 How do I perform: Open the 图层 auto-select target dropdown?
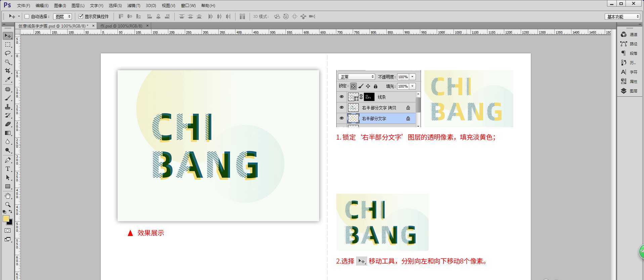62,16
